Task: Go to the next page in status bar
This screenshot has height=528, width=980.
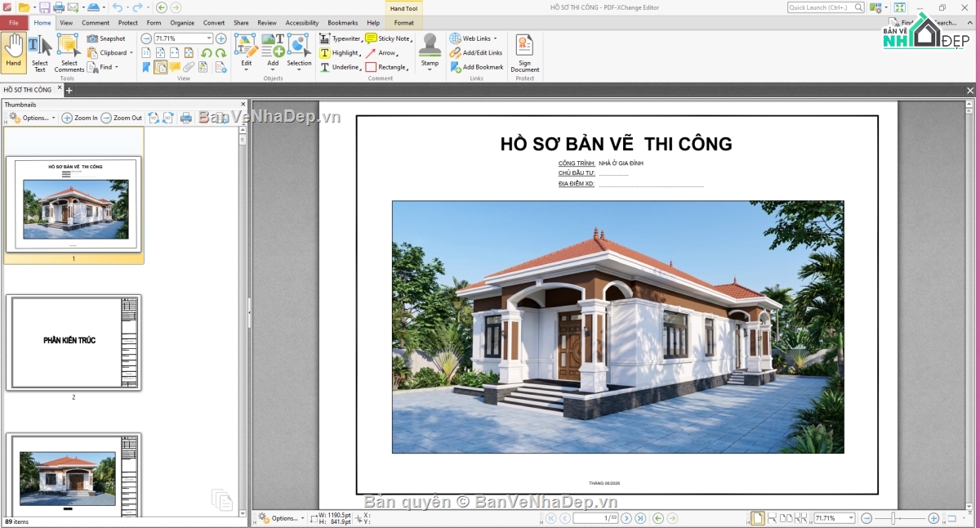Action: pyautogui.click(x=626, y=518)
